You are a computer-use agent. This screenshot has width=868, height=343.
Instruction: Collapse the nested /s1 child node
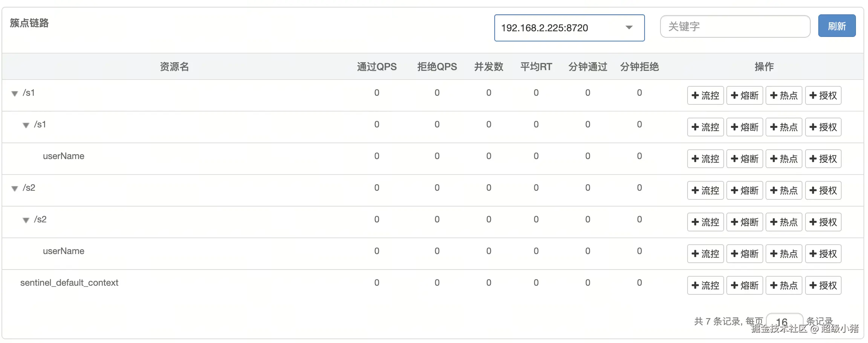[26, 125]
